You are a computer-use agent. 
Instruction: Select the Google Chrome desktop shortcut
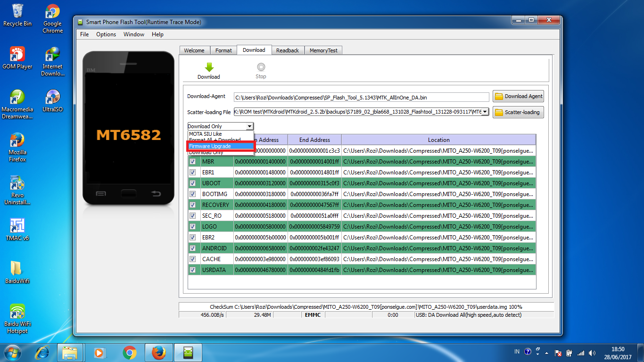coord(52,18)
